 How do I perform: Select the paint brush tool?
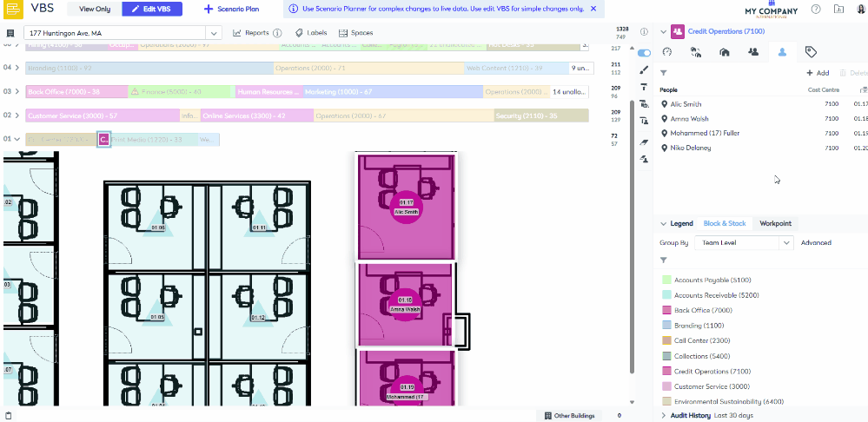pyautogui.click(x=644, y=70)
